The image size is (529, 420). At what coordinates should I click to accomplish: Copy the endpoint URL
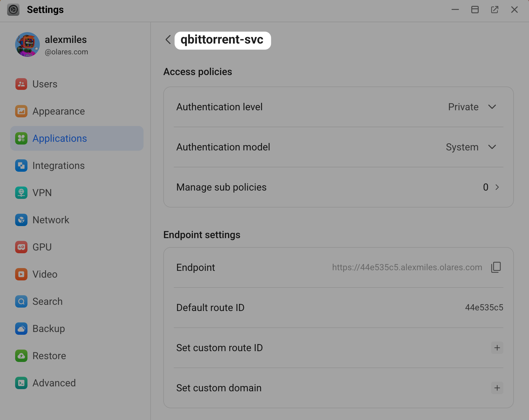[x=496, y=267]
